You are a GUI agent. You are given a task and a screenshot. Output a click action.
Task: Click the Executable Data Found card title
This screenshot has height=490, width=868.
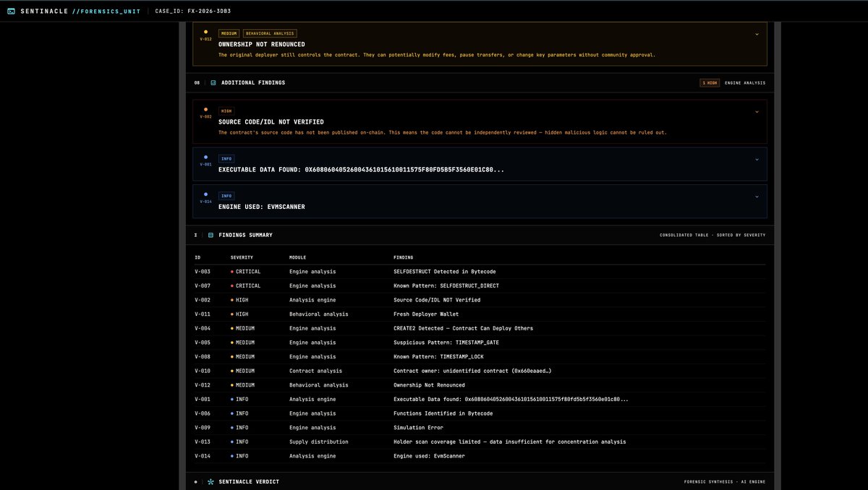tap(361, 169)
